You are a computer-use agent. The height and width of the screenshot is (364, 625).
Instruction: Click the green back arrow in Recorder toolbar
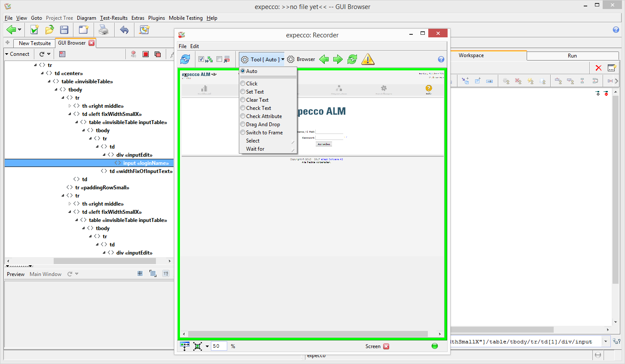(324, 59)
